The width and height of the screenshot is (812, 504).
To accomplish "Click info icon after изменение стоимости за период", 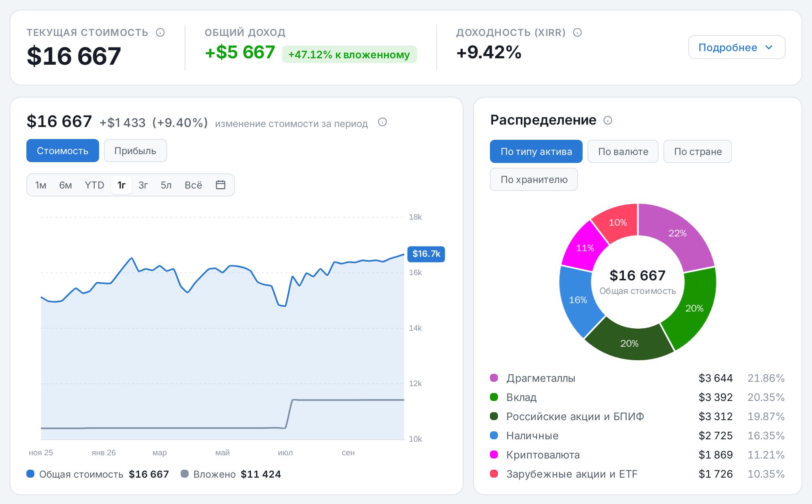I will [x=382, y=122].
